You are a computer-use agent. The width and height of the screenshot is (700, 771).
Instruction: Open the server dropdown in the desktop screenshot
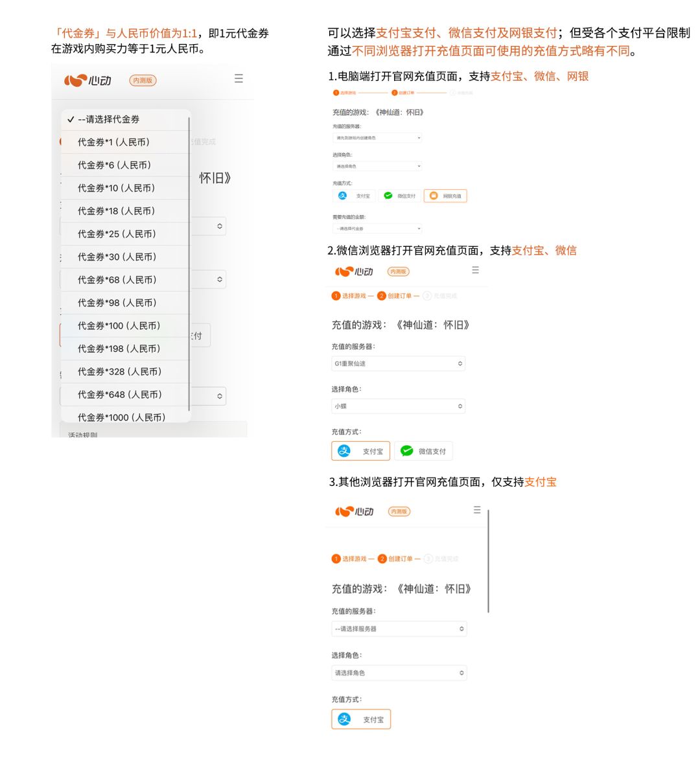[x=377, y=137]
